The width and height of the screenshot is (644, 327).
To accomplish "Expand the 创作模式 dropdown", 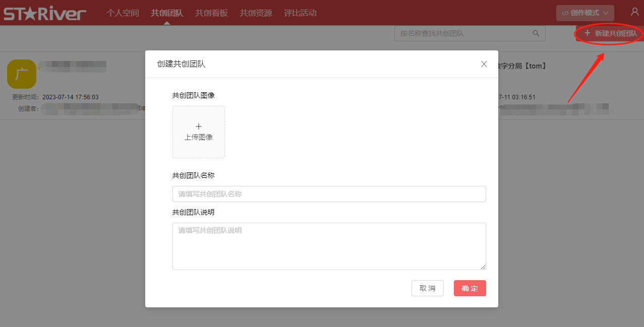I will (x=585, y=13).
